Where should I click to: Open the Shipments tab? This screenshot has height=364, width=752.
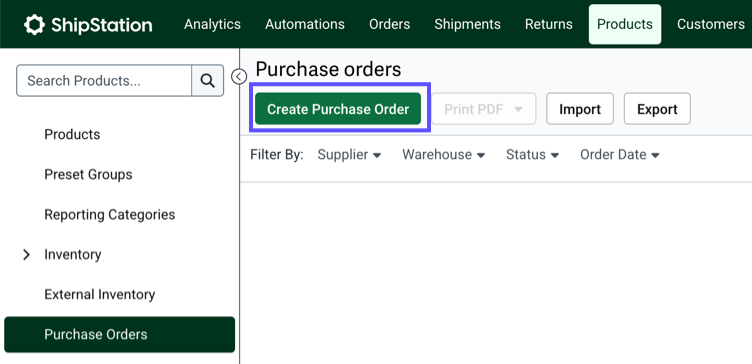pyautogui.click(x=468, y=24)
